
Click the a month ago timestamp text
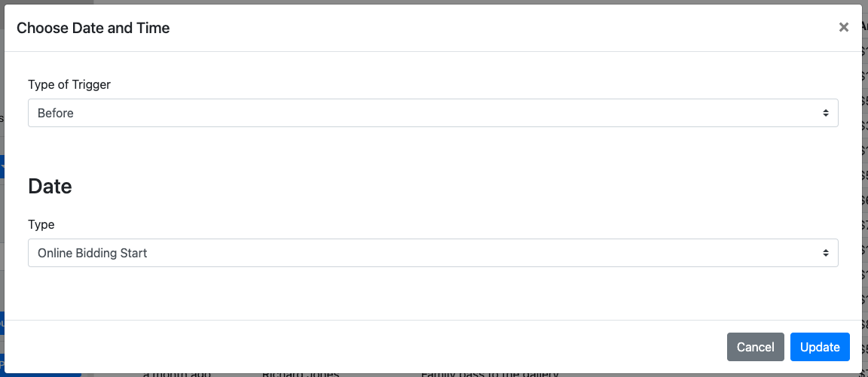(176, 375)
